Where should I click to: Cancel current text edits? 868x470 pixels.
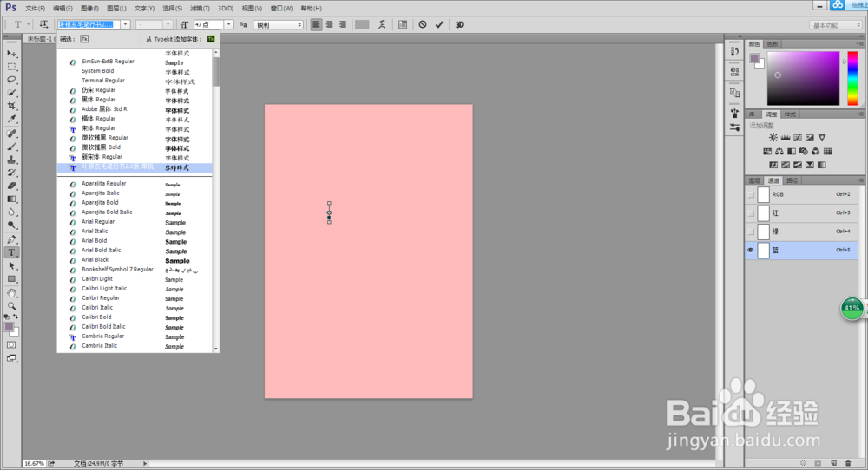(x=423, y=24)
